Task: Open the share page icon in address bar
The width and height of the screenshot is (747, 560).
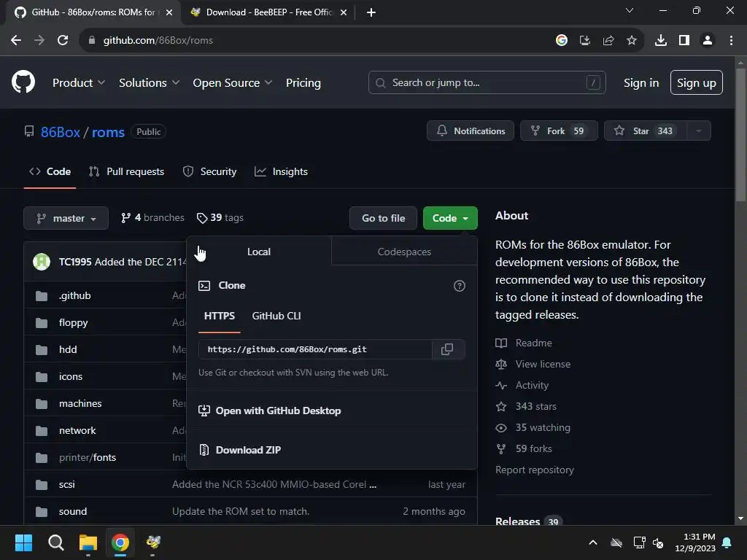Action: pyautogui.click(x=608, y=41)
